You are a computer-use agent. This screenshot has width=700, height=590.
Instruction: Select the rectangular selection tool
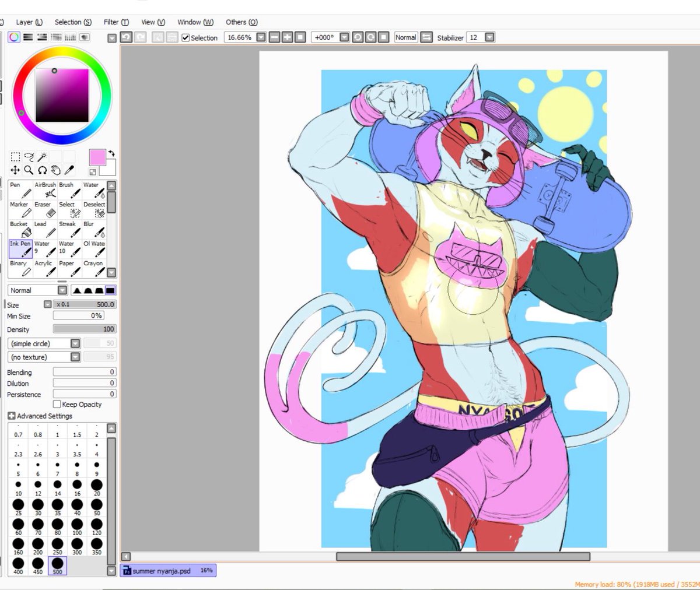[15, 156]
